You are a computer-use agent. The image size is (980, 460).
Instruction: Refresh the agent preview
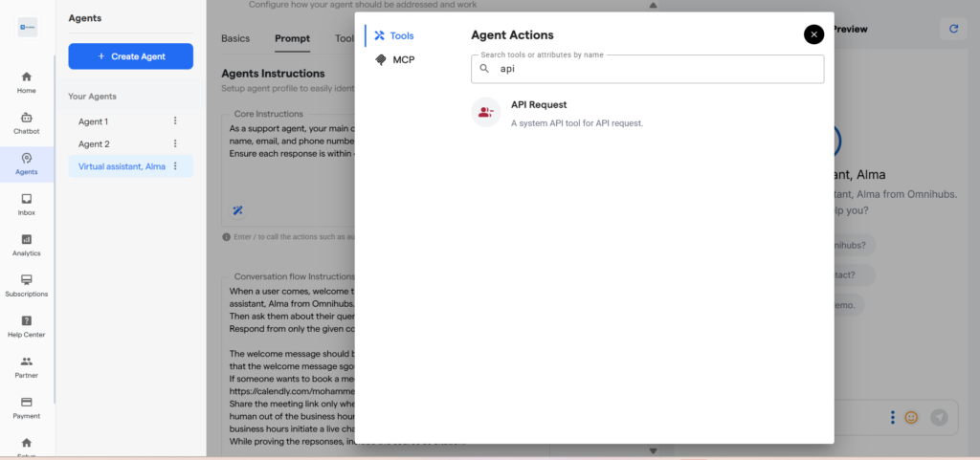pyautogui.click(x=952, y=30)
